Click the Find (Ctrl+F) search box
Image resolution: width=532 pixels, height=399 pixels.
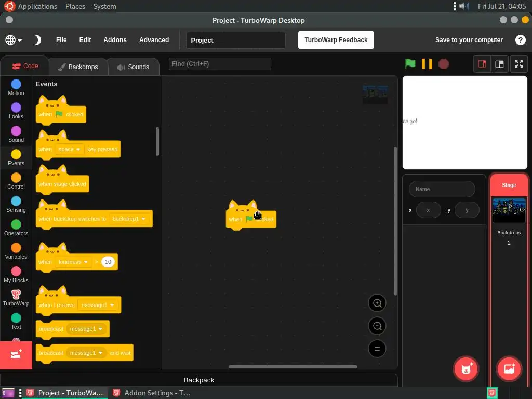220,64
